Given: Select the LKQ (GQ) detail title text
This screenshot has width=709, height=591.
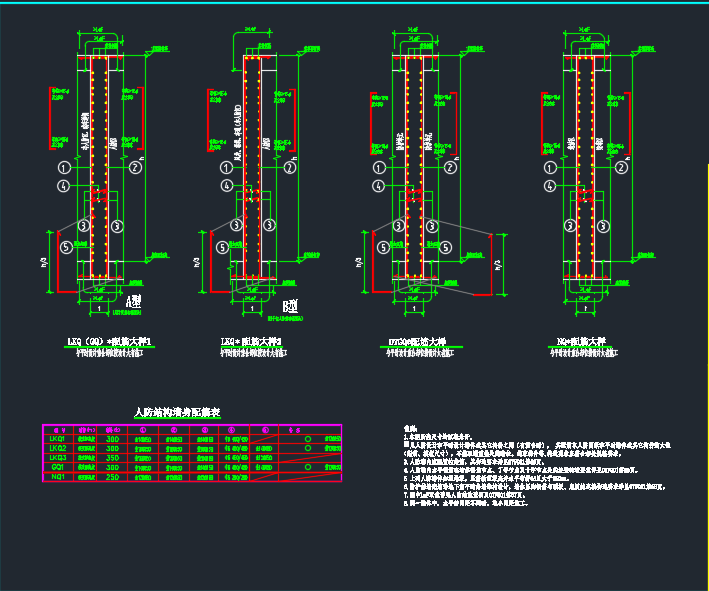Looking at the screenshot, I should (109, 341).
